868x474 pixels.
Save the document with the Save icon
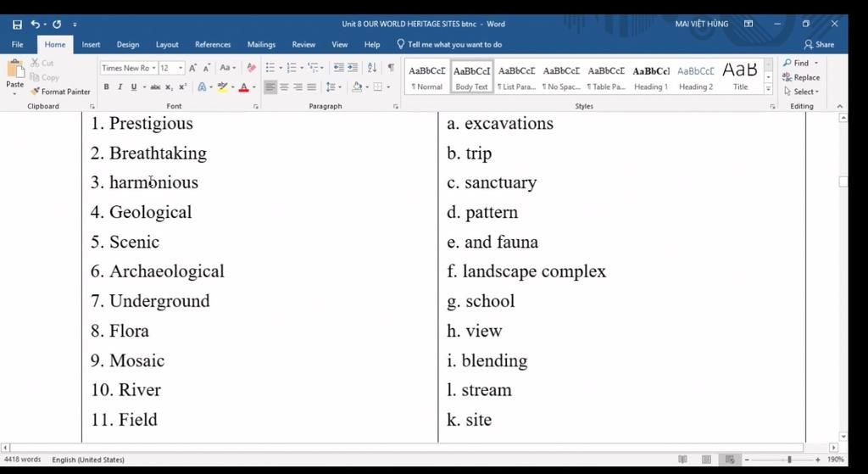point(17,25)
